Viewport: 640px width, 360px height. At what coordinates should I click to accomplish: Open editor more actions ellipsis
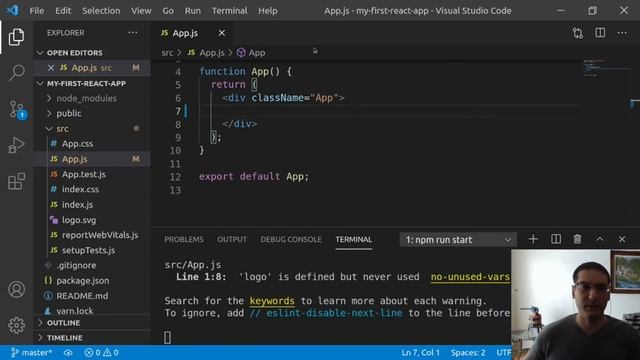(x=622, y=33)
